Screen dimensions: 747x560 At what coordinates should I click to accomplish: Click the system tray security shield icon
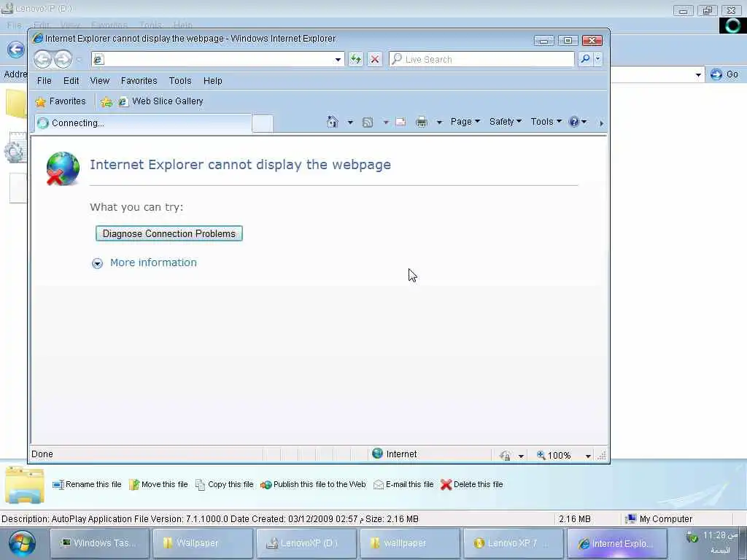(x=692, y=537)
